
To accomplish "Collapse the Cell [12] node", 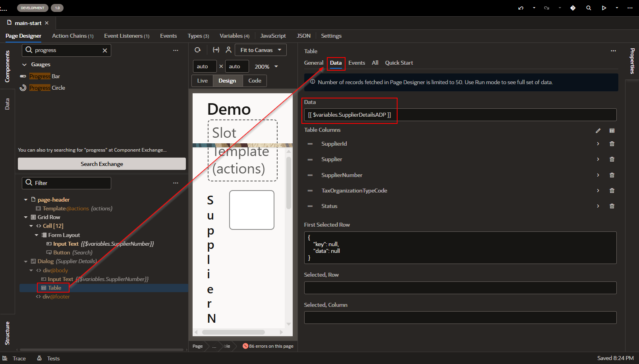I will tap(31, 226).
